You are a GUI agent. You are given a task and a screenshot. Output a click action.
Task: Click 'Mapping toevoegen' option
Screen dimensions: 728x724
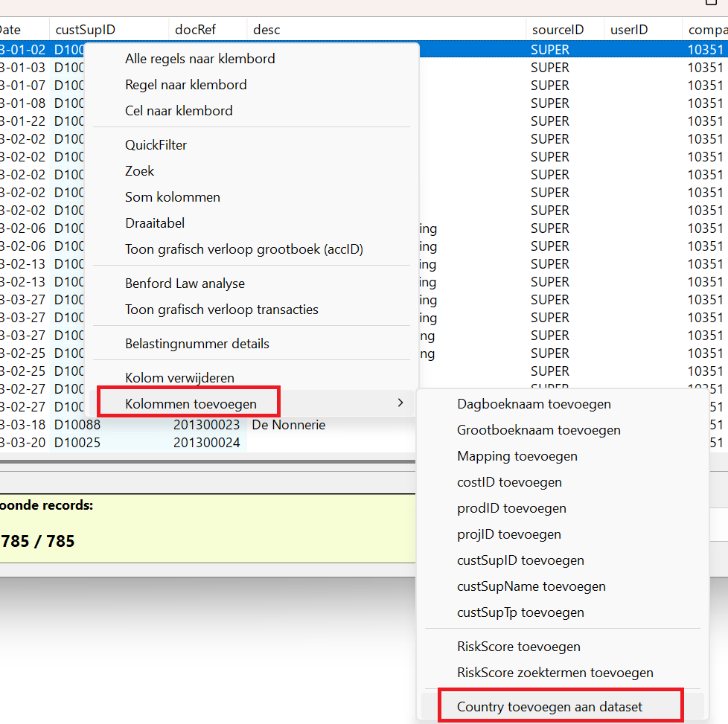[517, 456]
